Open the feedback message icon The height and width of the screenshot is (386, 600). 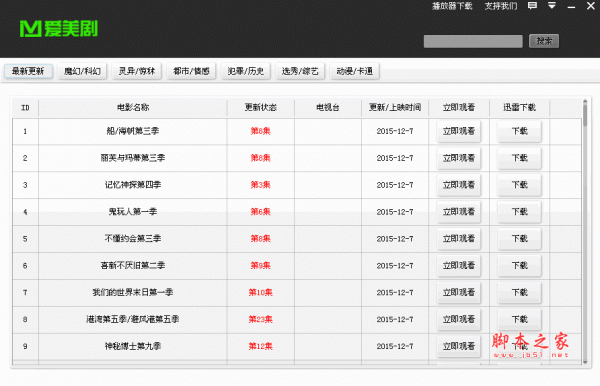[x=532, y=6]
